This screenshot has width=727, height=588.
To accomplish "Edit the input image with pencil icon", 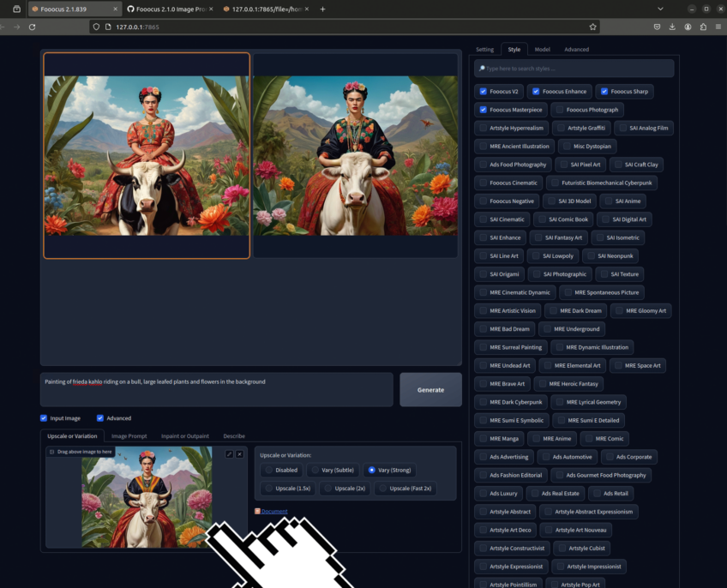I will (x=229, y=454).
